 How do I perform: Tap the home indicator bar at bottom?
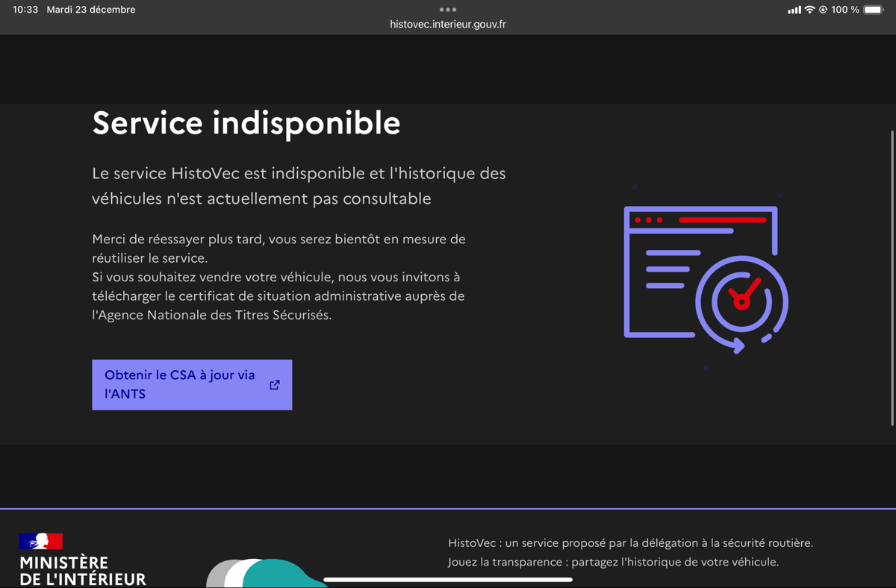[x=448, y=579]
